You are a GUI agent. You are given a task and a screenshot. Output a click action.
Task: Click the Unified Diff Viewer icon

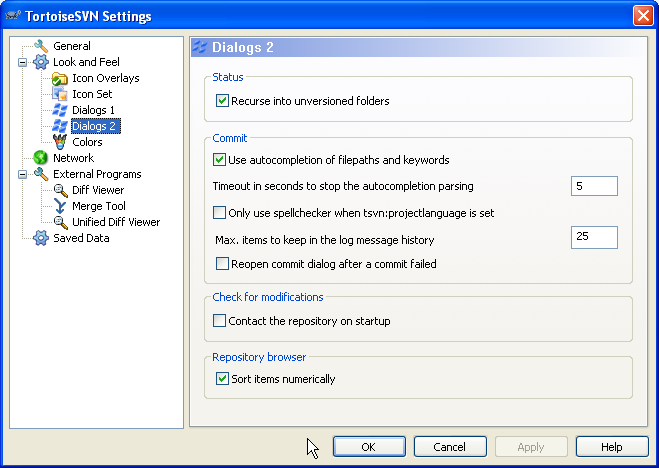(x=61, y=222)
